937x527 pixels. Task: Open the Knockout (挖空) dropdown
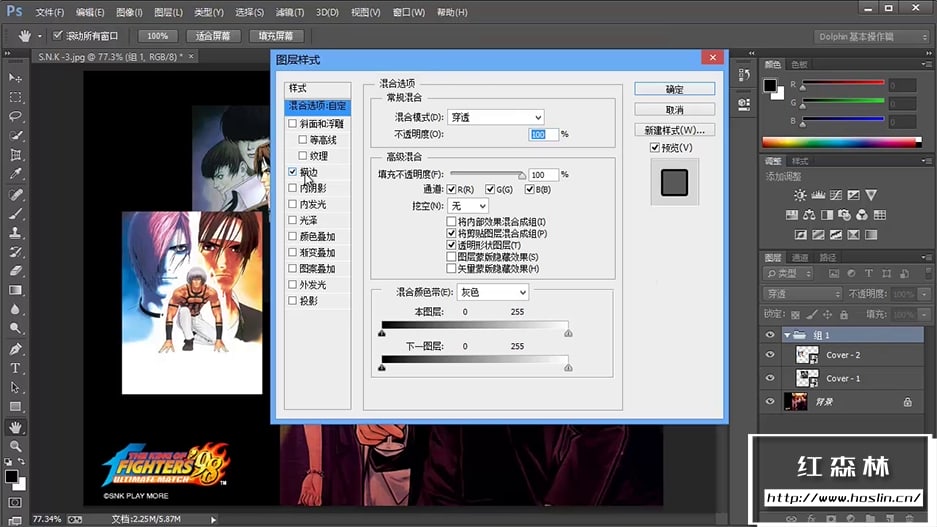[x=467, y=206]
